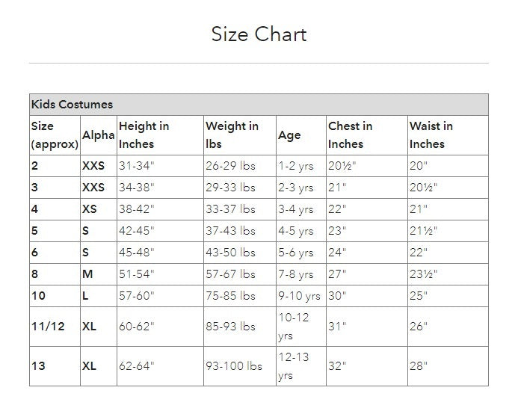Select the 9-10 yrs age cell
This screenshot has height=420, width=518.
click(299, 296)
